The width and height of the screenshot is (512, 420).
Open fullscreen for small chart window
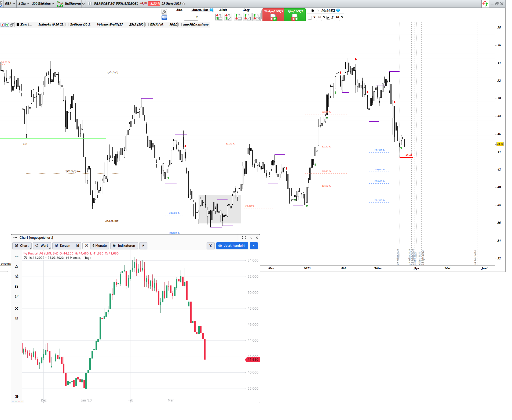[244, 238]
